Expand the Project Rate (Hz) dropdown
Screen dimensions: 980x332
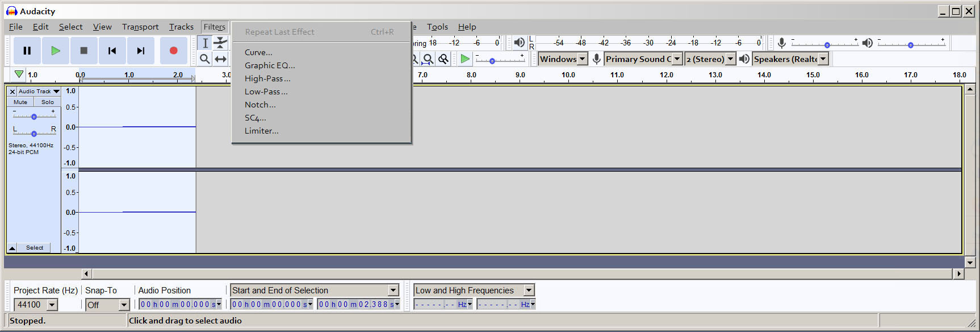52,305
